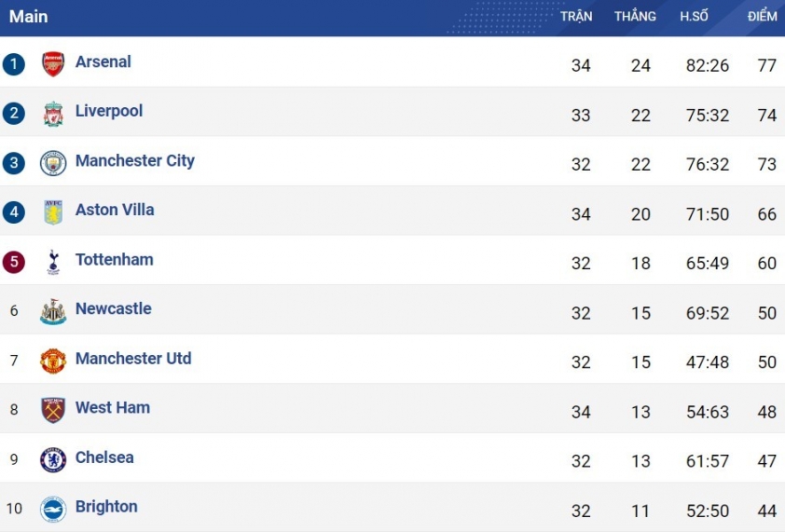Viewport: 785px width, 532px height.
Task: Open the Chelsea team name link
Action: (104, 457)
